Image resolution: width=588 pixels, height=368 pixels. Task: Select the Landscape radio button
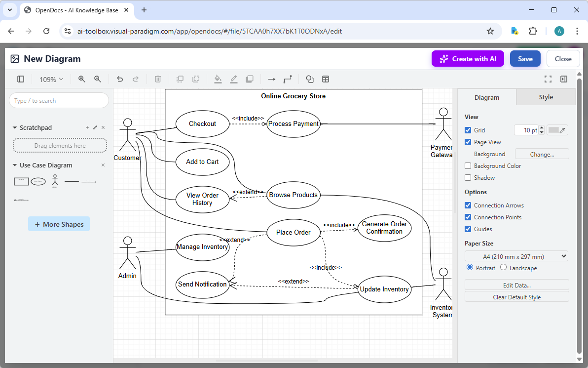point(503,267)
